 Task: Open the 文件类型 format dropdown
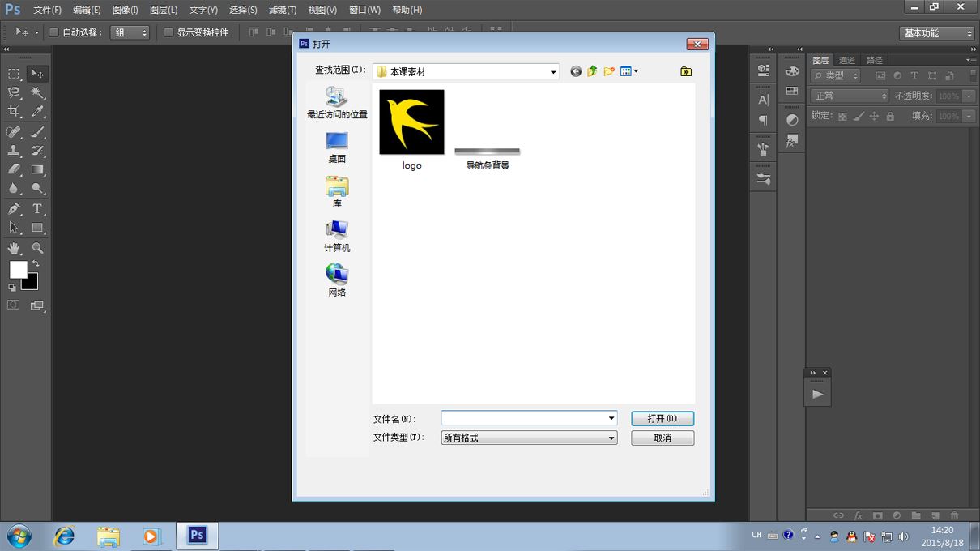(611, 438)
